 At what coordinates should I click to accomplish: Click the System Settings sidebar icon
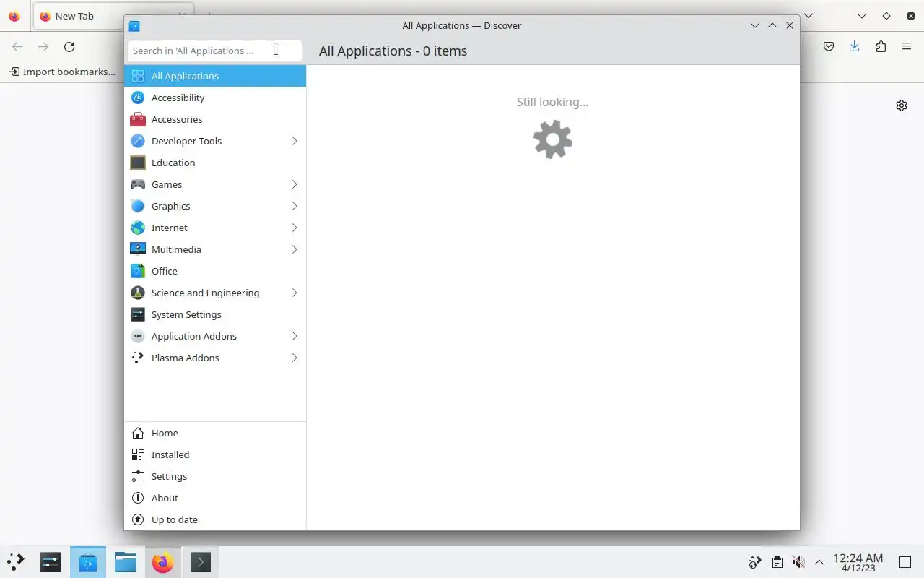(138, 314)
